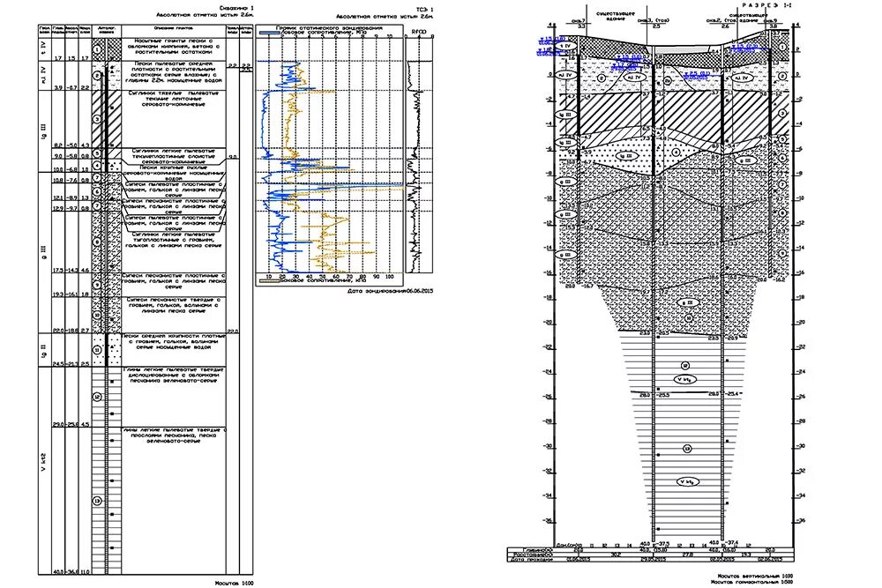Select the 'Насыпные грунты' soil description
The width and height of the screenshot is (882, 588).
(173, 47)
